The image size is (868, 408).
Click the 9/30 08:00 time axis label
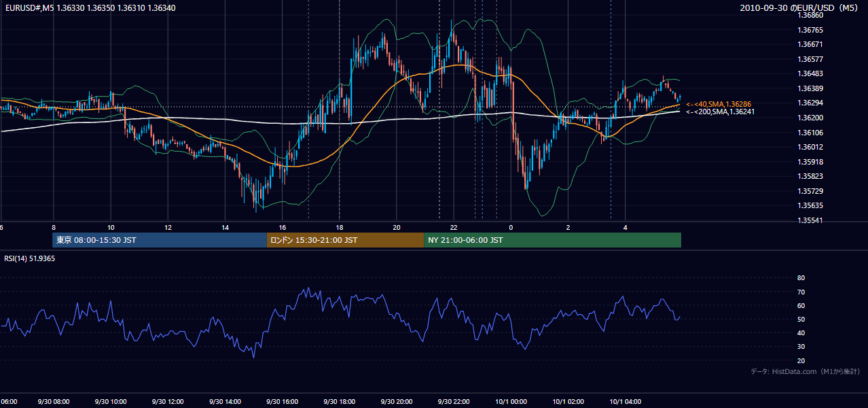(x=54, y=402)
